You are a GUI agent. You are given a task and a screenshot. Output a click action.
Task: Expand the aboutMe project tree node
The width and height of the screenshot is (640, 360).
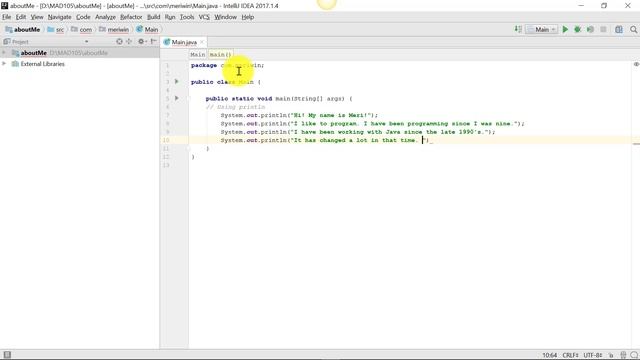4,53
